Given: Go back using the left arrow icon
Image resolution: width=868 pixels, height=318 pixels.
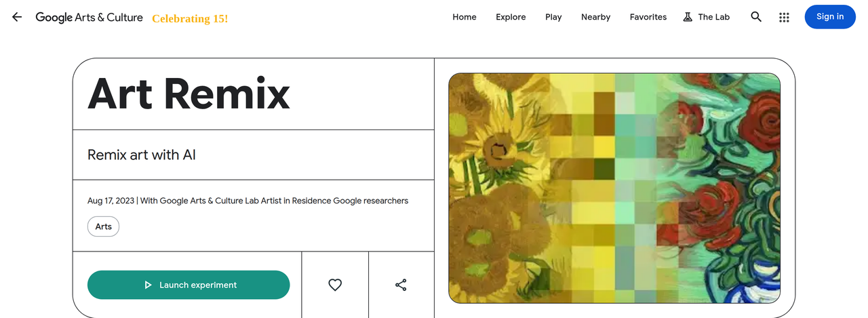Looking at the screenshot, I should [17, 17].
